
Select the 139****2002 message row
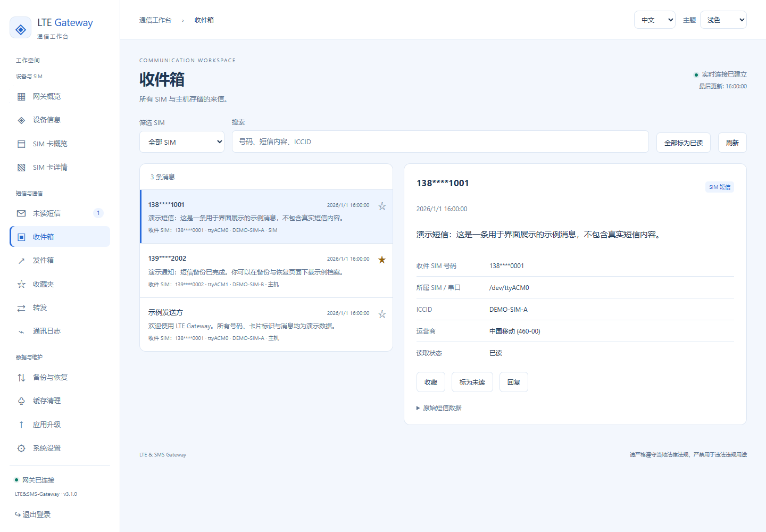(266, 271)
